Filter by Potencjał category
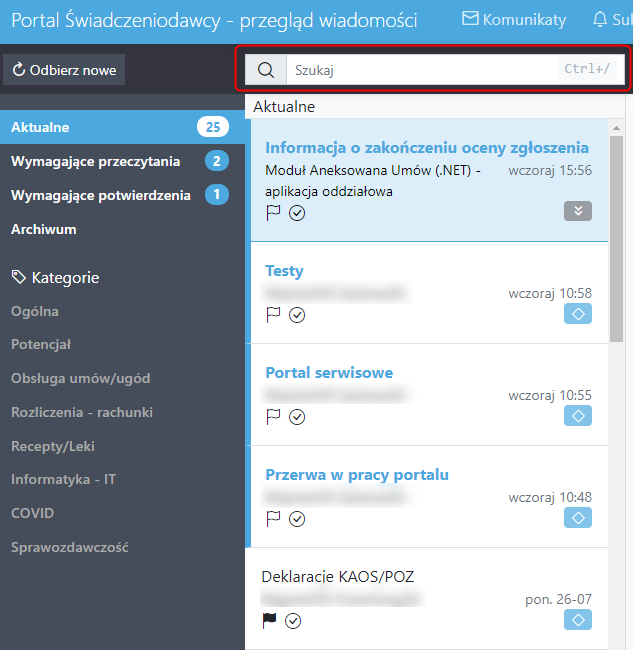 pyautogui.click(x=41, y=344)
